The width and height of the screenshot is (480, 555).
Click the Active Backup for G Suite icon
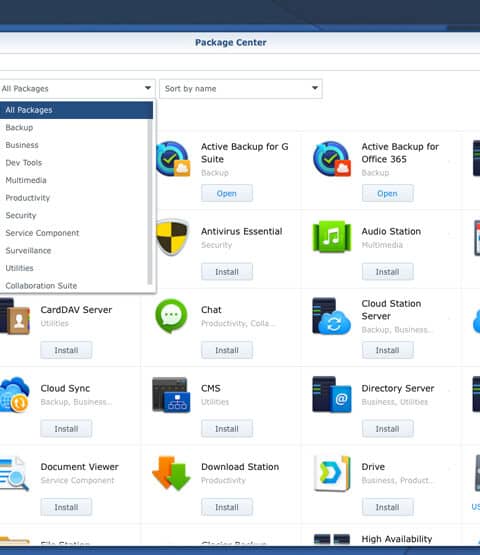[173, 159]
